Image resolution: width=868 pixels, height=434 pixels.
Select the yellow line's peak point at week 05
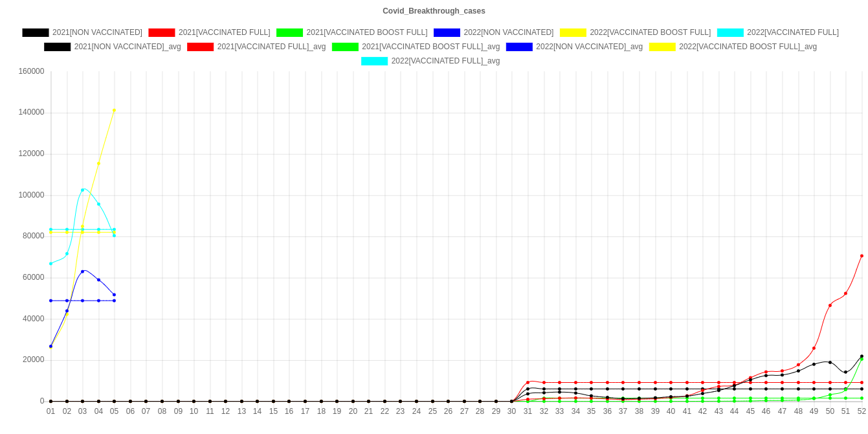(x=114, y=110)
